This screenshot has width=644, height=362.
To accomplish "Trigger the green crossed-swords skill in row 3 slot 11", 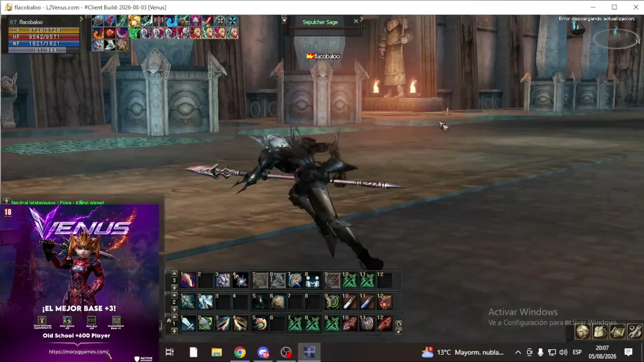I will tap(367, 280).
